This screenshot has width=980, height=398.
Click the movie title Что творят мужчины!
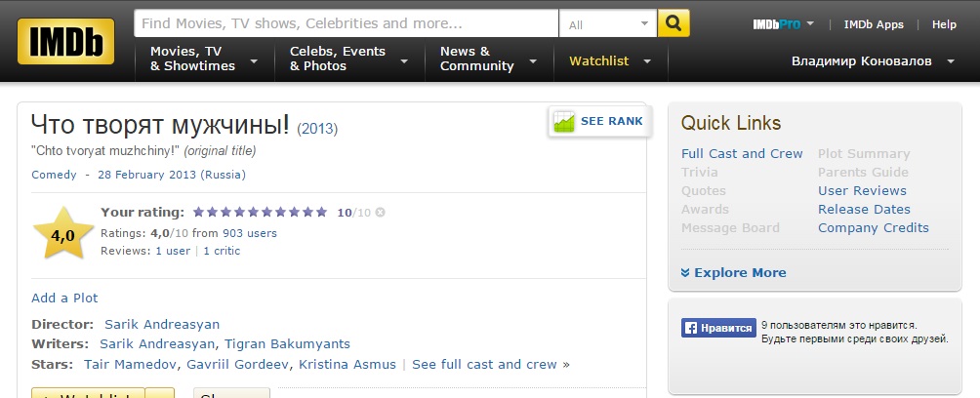(x=160, y=126)
